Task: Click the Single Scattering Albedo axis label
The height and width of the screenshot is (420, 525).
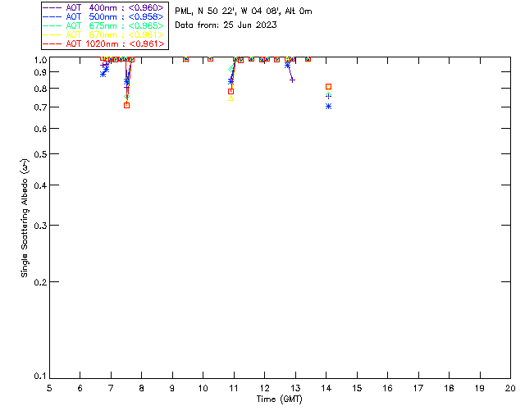Action: [x=25, y=218]
